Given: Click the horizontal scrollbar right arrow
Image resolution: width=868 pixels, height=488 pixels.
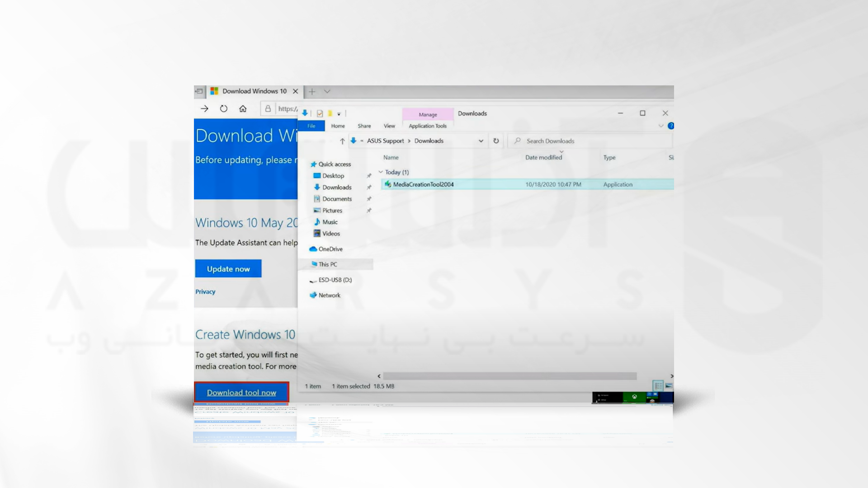Looking at the screenshot, I should click(672, 376).
